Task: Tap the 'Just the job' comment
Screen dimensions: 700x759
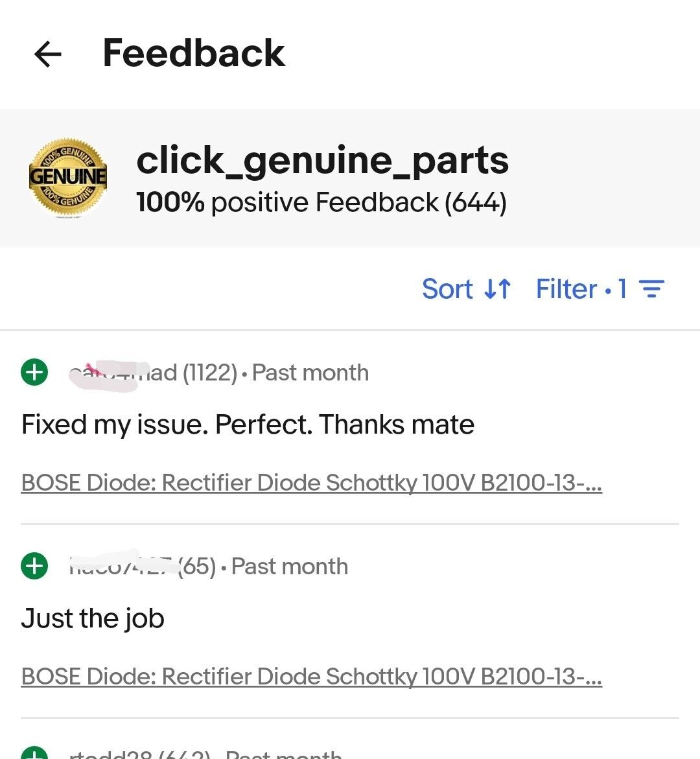Action: [93, 618]
